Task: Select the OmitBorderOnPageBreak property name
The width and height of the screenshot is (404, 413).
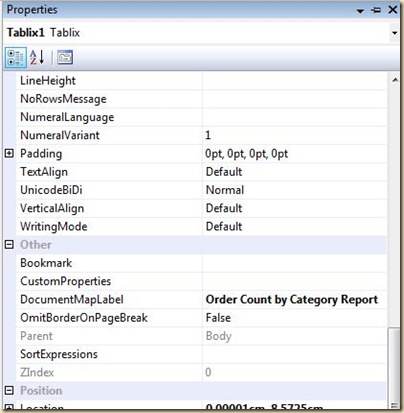Action: 84,318
